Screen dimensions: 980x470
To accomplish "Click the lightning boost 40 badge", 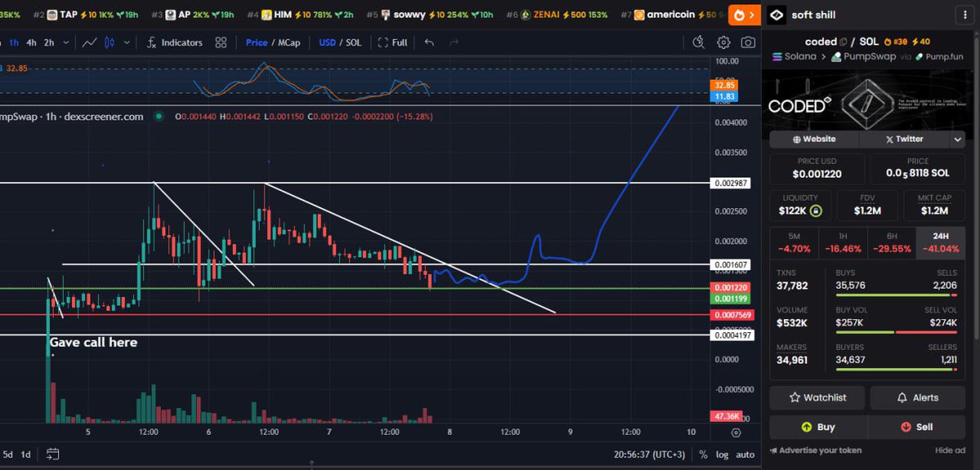I will pos(921,42).
